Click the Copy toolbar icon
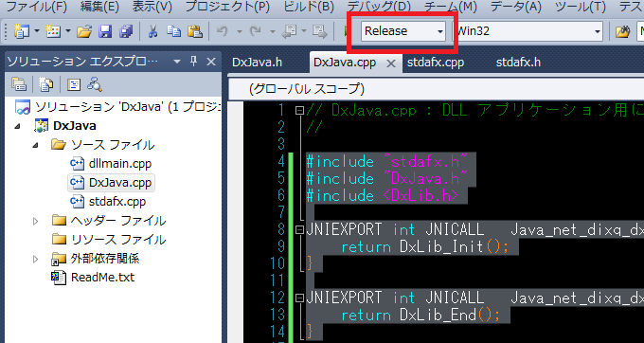644x343 pixels. 173,31
